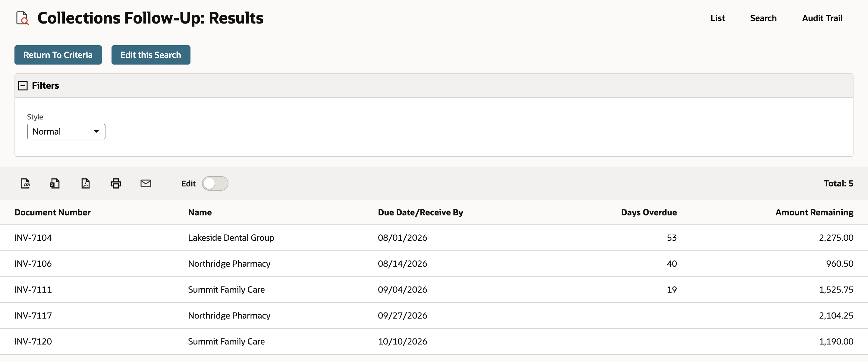The image size is (868, 362).
Task: Click the Total: 5 count label
Action: coord(838,183)
